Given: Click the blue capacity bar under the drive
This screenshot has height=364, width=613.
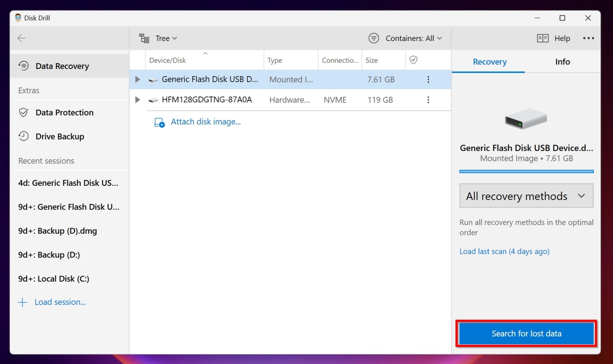Looking at the screenshot, I should [x=526, y=171].
